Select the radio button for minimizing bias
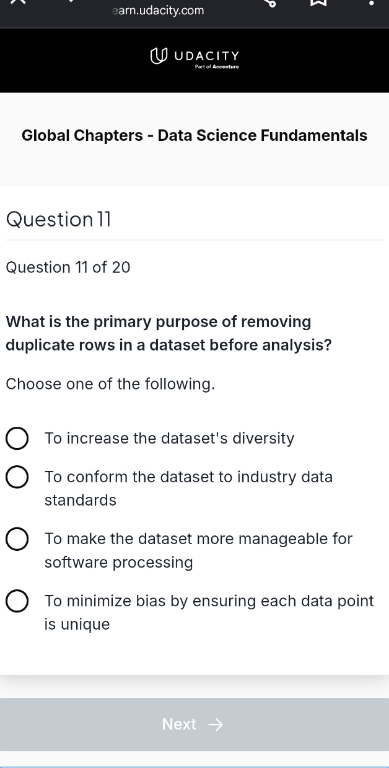The image size is (389, 768). 17,601
